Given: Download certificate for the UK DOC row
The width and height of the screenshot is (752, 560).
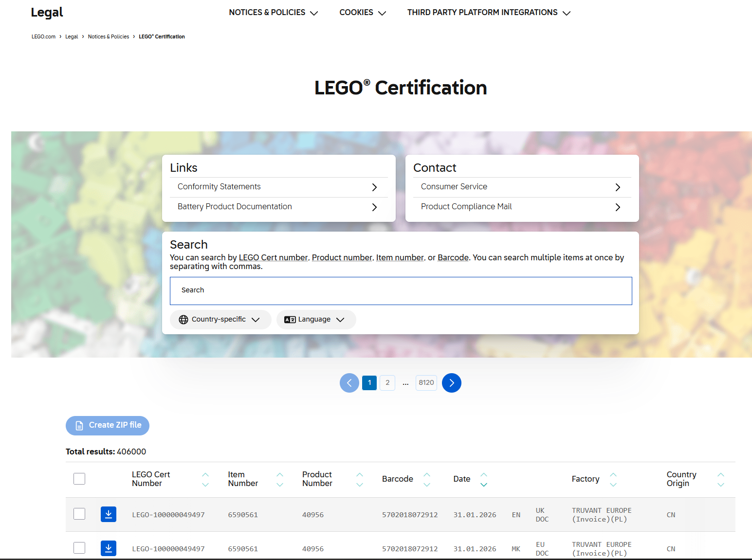Looking at the screenshot, I should 109,514.
